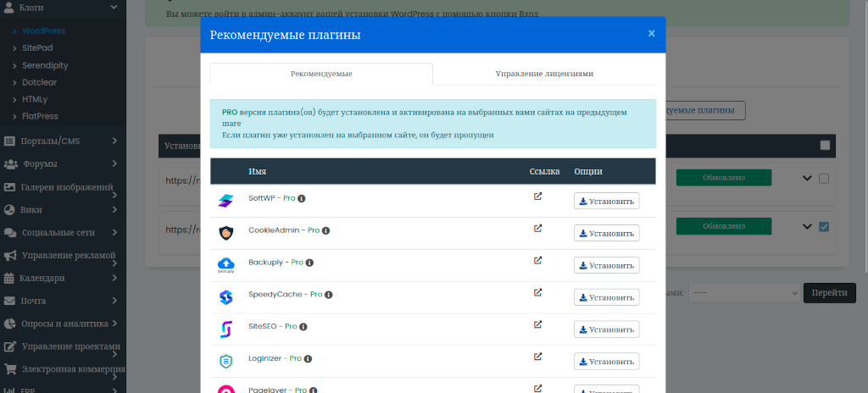Screen dimensions: 868x393
Task: Select Dotclear in the Blogs submenu
Action: 39,82
